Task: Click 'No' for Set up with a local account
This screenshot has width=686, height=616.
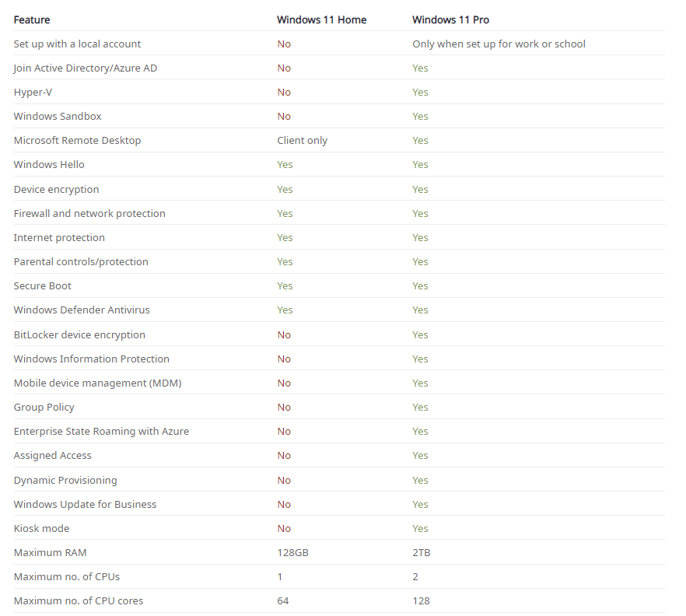Action: (284, 44)
